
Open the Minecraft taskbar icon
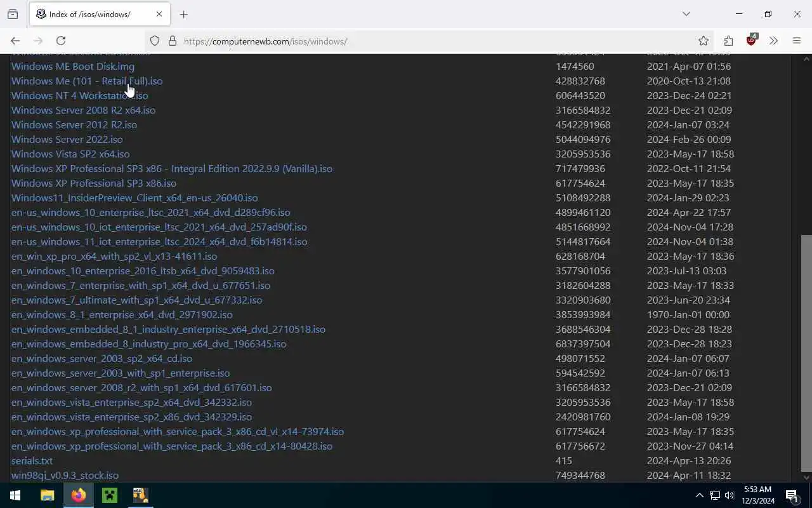(110, 495)
